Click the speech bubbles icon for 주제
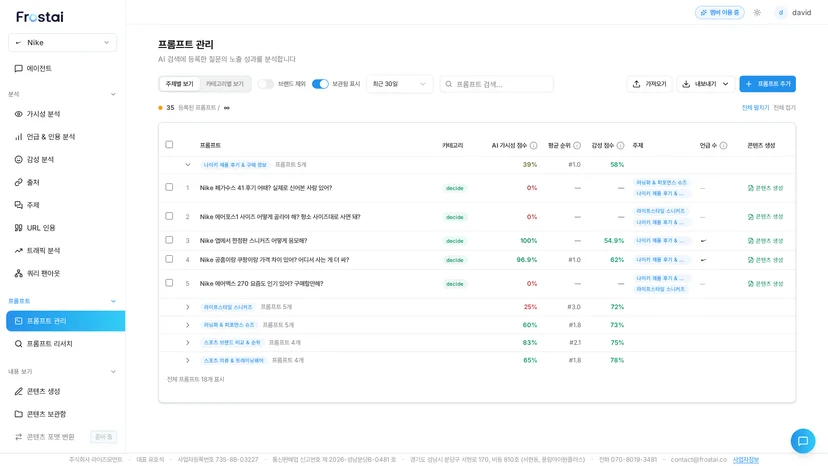Image resolution: width=828 pixels, height=466 pixels. [18, 205]
